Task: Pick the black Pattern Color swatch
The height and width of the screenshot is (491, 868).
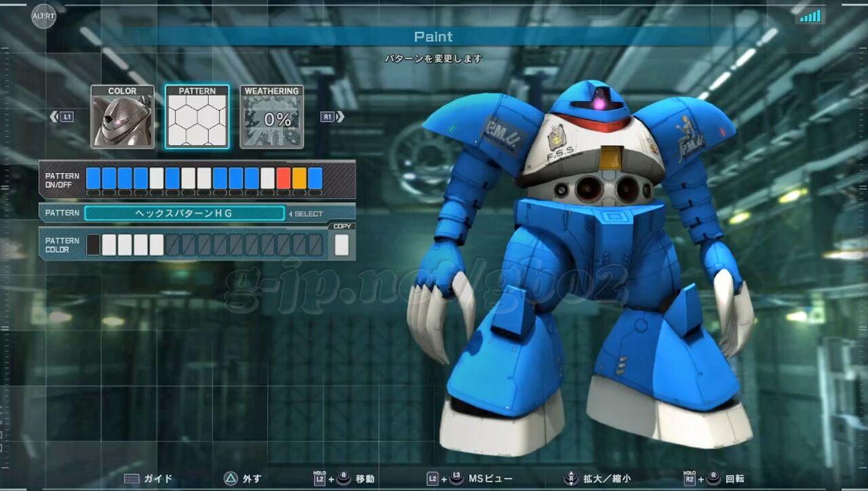Action: (93, 245)
